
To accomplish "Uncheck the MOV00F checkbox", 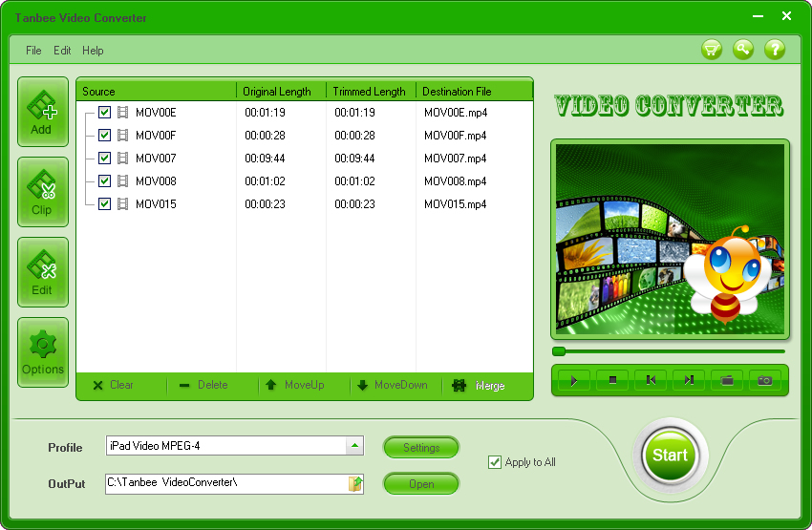I will (105, 135).
